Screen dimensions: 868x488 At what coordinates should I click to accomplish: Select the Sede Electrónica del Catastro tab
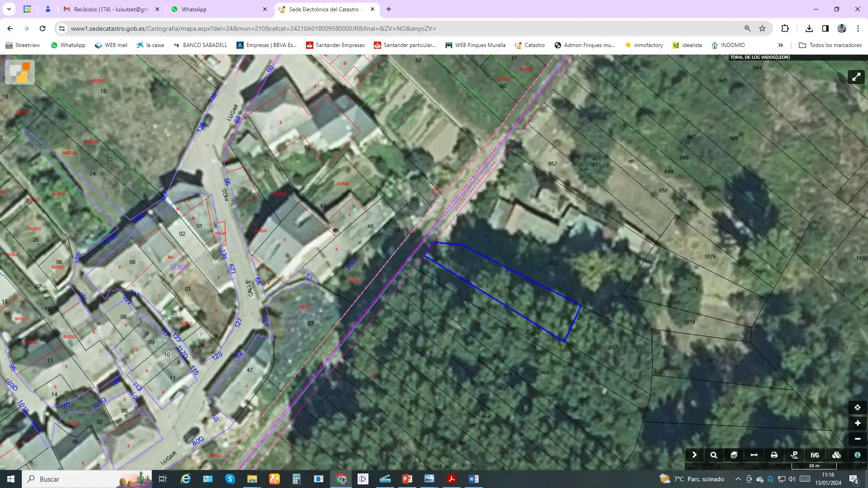point(326,9)
